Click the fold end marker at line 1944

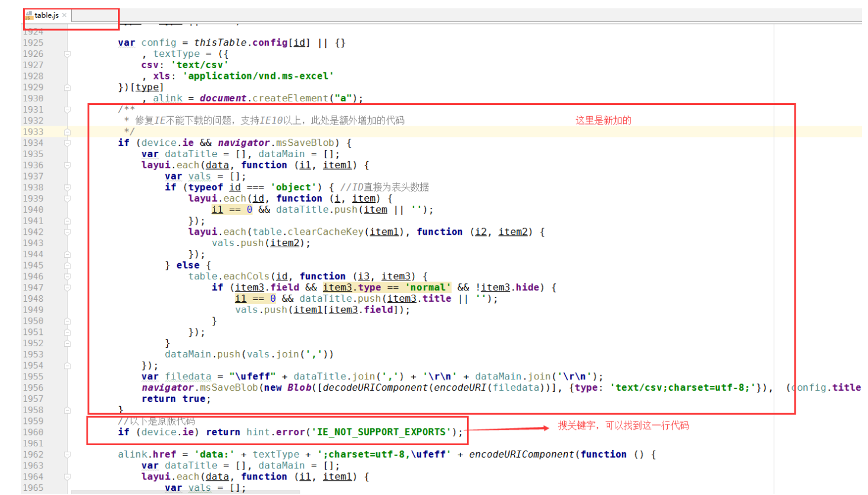(x=67, y=254)
